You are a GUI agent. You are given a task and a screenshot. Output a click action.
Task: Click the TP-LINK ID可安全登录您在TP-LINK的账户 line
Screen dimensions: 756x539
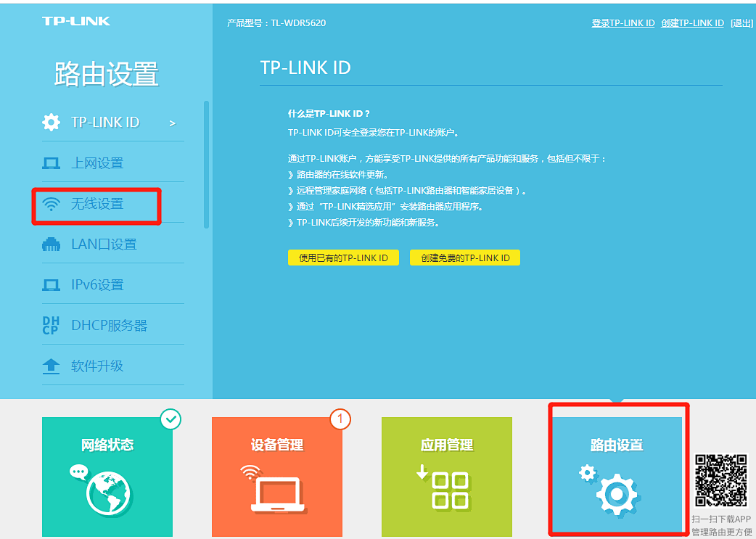[373, 133]
